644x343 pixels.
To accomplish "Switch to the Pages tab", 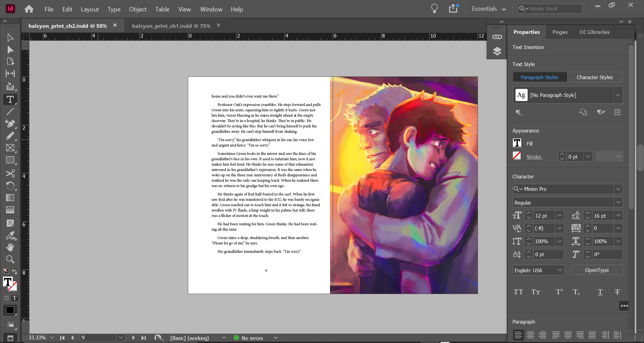I will pos(560,32).
